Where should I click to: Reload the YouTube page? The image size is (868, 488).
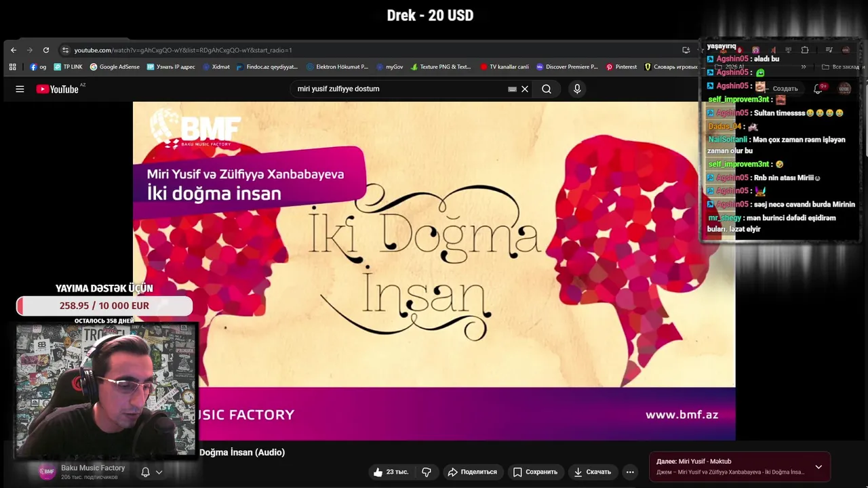(46, 50)
